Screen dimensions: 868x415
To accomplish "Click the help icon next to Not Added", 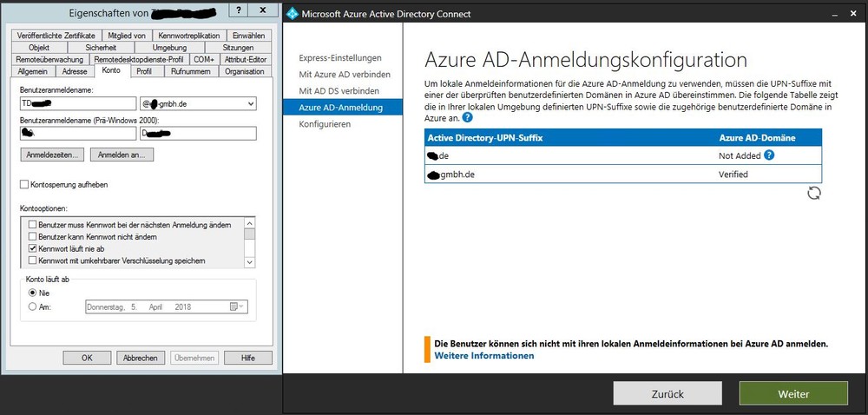I will [x=768, y=155].
